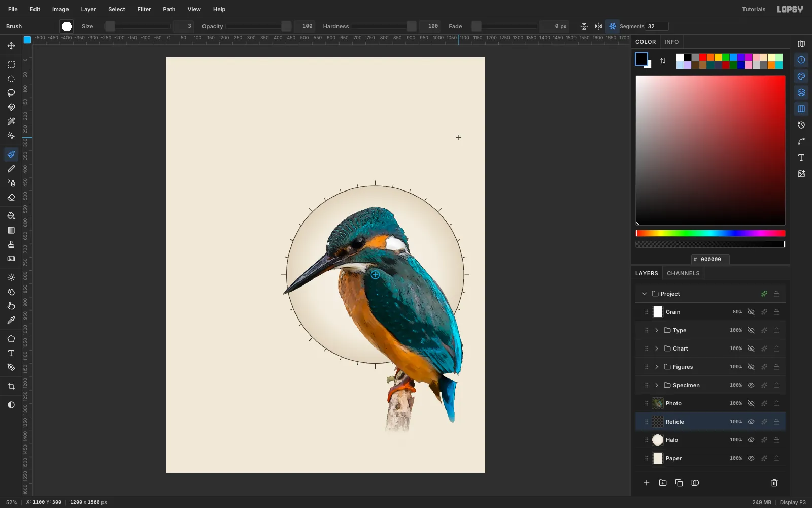Expand the Specimen group
Screen dimensions: 812x508
[657, 385]
